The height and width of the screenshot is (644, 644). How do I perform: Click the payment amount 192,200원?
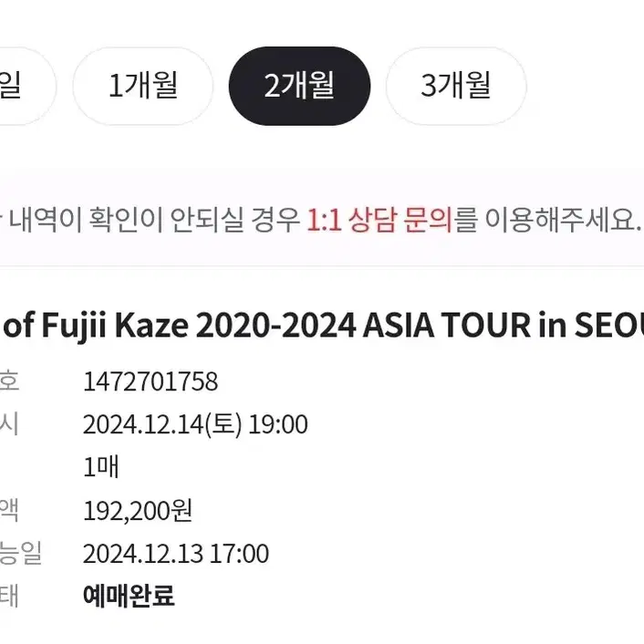pos(138,511)
